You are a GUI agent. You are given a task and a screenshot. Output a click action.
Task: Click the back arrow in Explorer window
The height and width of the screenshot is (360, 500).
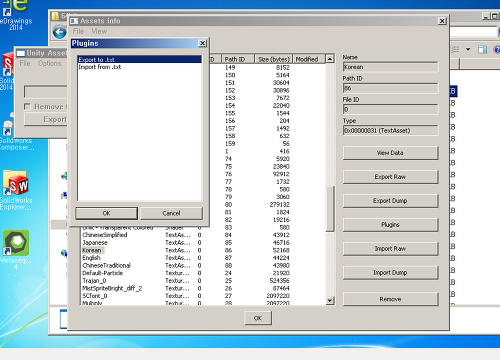click(60, 32)
